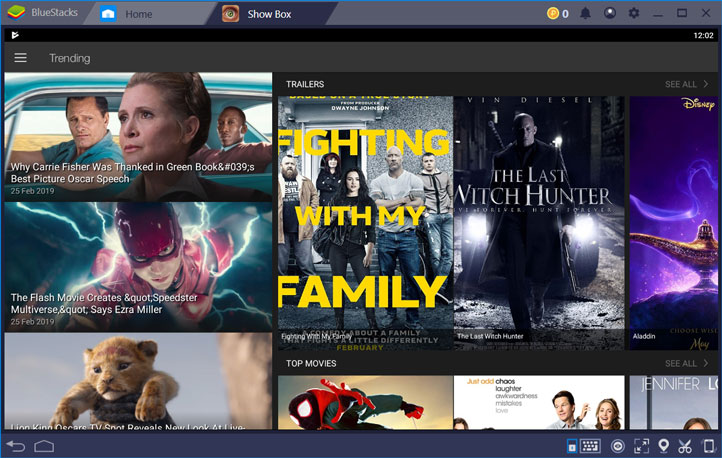Open The Last Witch Hunter trailer poster
The width and height of the screenshot is (722, 458).
539,223
